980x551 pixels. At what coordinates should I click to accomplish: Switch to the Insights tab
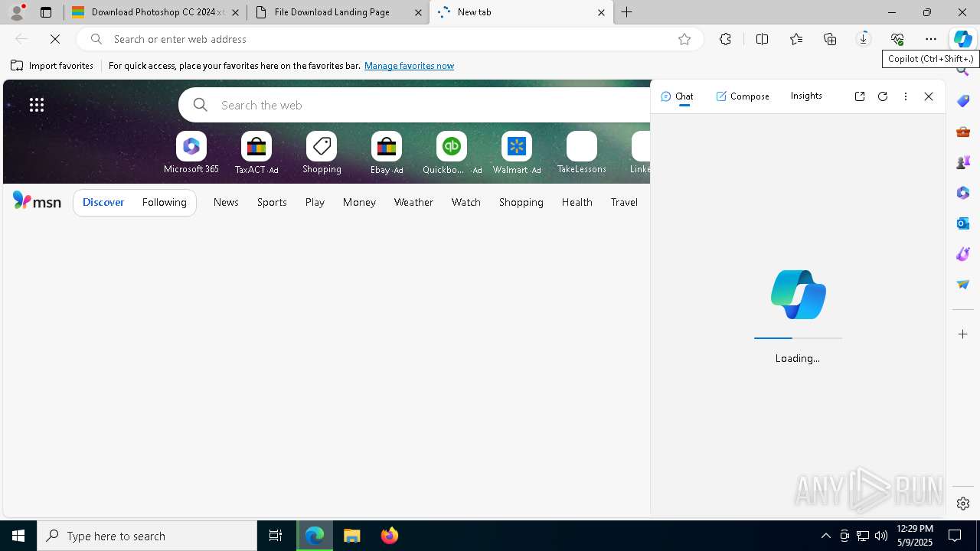click(x=806, y=96)
